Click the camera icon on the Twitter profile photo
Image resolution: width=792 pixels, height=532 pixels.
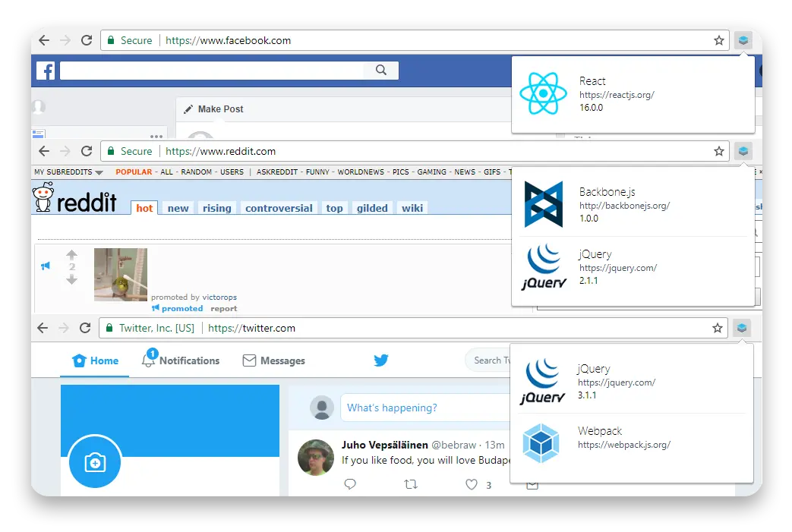[94, 461]
